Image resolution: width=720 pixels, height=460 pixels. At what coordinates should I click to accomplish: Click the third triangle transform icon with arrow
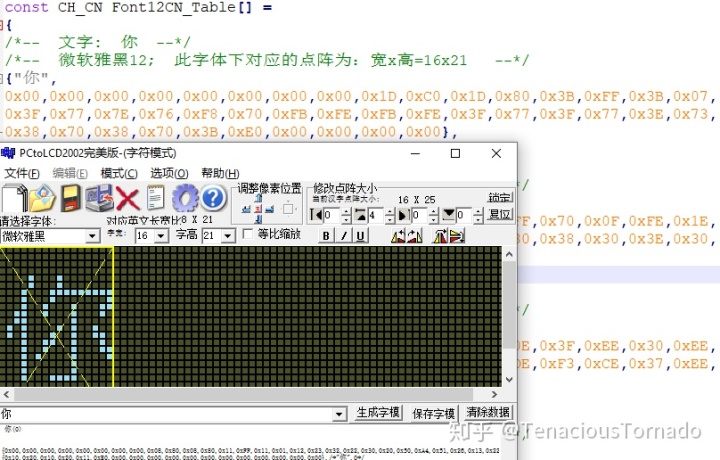[440, 236]
